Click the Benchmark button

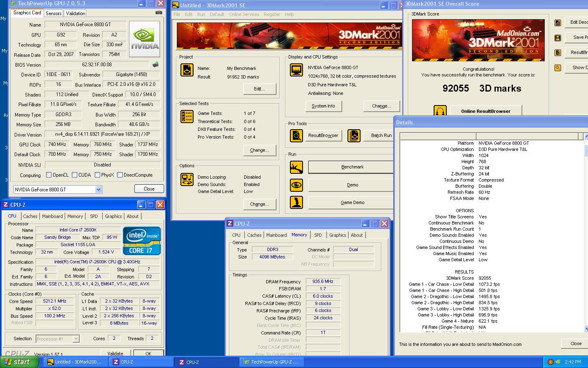coord(352,167)
